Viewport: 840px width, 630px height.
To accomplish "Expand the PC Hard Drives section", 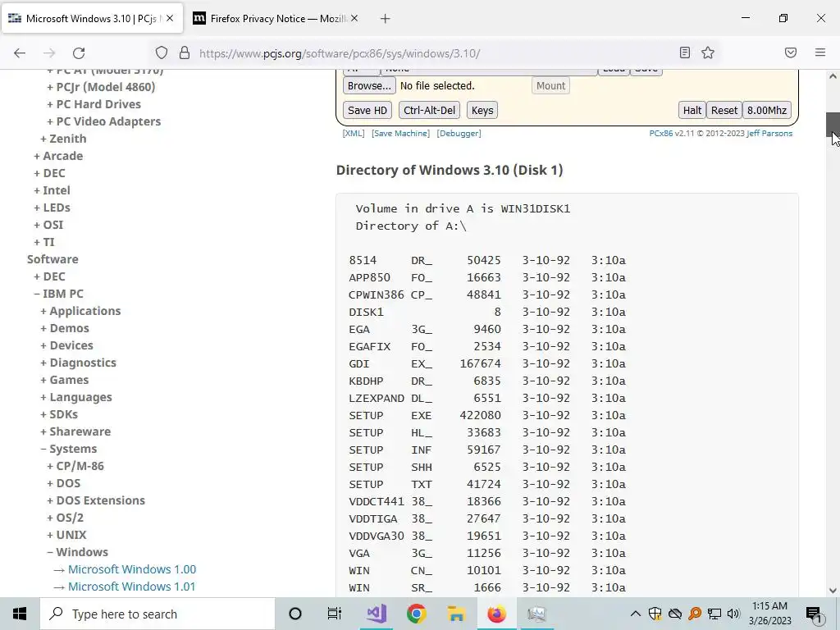I will [94, 104].
